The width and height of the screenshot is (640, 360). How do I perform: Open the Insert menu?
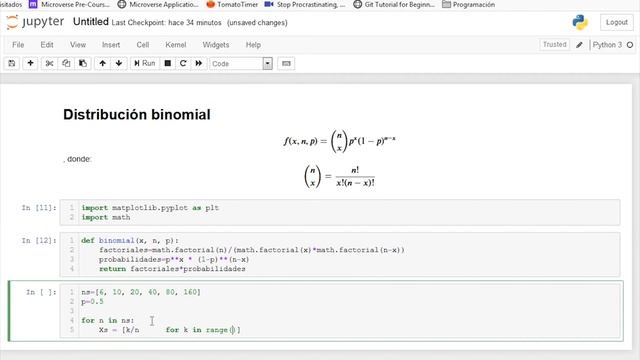[x=111, y=45]
